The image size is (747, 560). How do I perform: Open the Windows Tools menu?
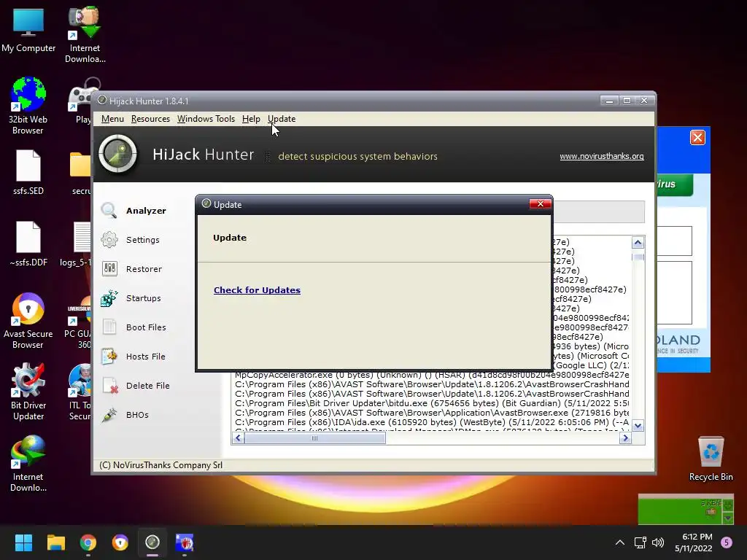[x=206, y=119]
